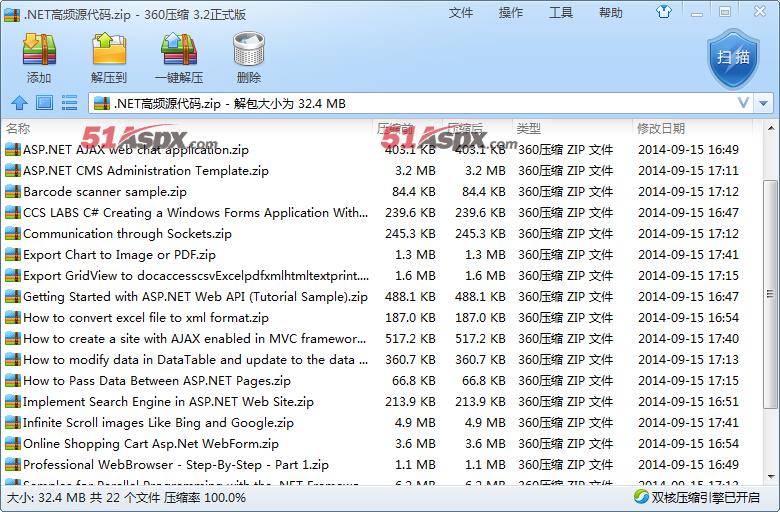This screenshot has width=780, height=512.
Task: Select Online Shopping Cart Asp.Net WebForm.zip
Action: click(150, 444)
